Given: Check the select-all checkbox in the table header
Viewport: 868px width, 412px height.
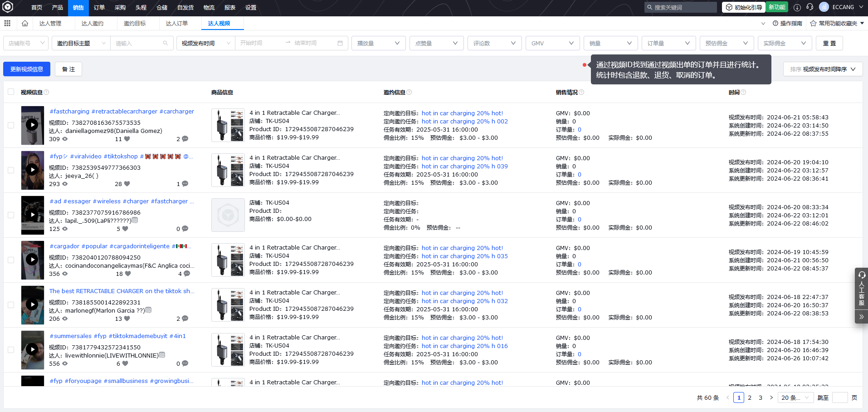Looking at the screenshot, I should (11, 92).
